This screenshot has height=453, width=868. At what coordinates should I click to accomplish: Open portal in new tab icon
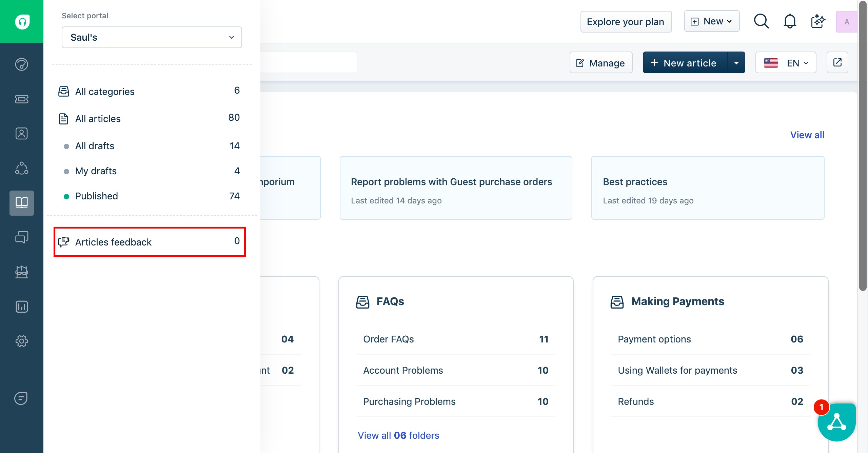click(x=837, y=63)
